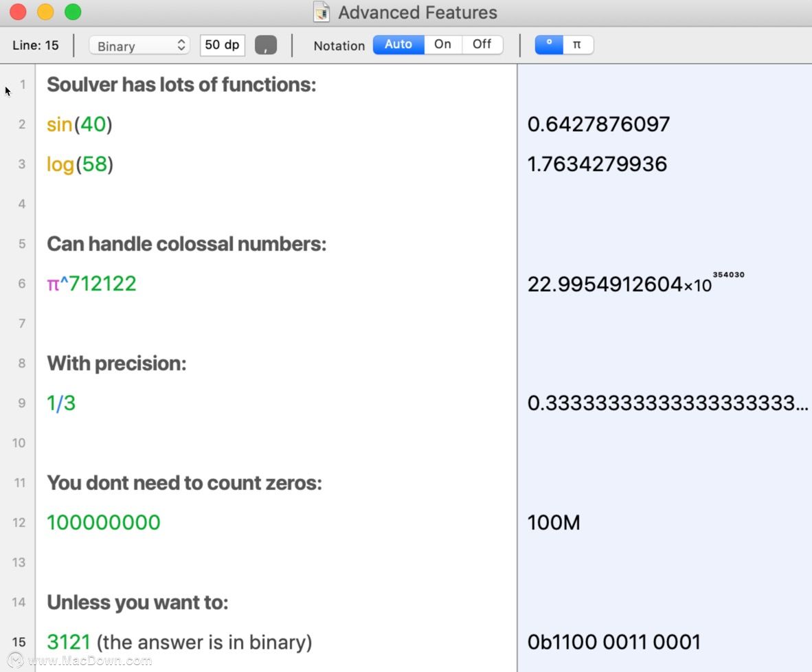
Task: Click the document icon in title bar
Action: [322, 12]
